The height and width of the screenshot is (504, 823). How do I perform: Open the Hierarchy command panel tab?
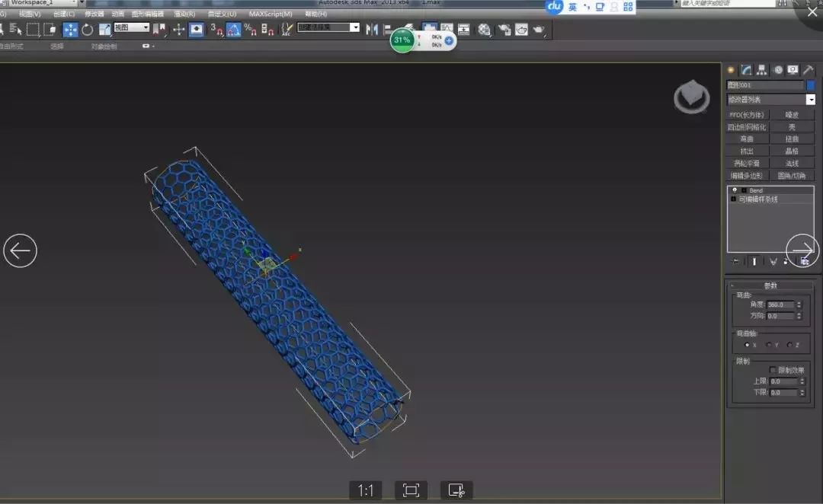[x=761, y=70]
